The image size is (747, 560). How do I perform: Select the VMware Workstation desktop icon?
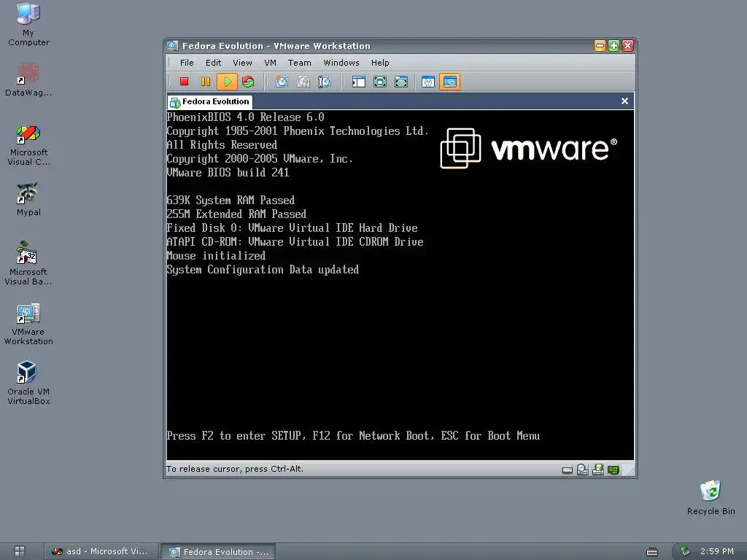28,324
